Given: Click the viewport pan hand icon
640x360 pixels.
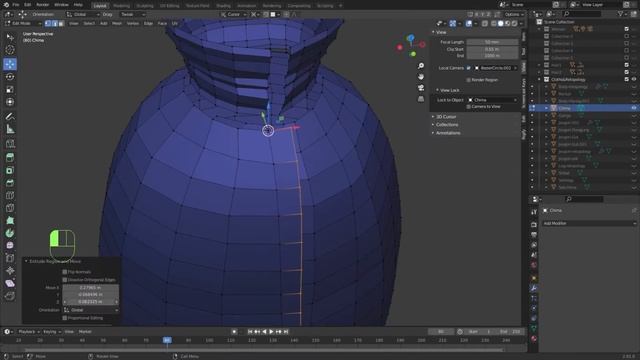Looking at the screenshot, I should [421, 77].
